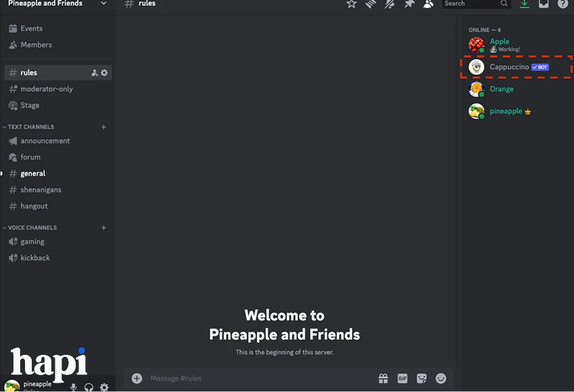Image resolution: width=574 pixels, height=392 pixels.
Task: Open User Settings gear
Action: [x=104, y=387]
